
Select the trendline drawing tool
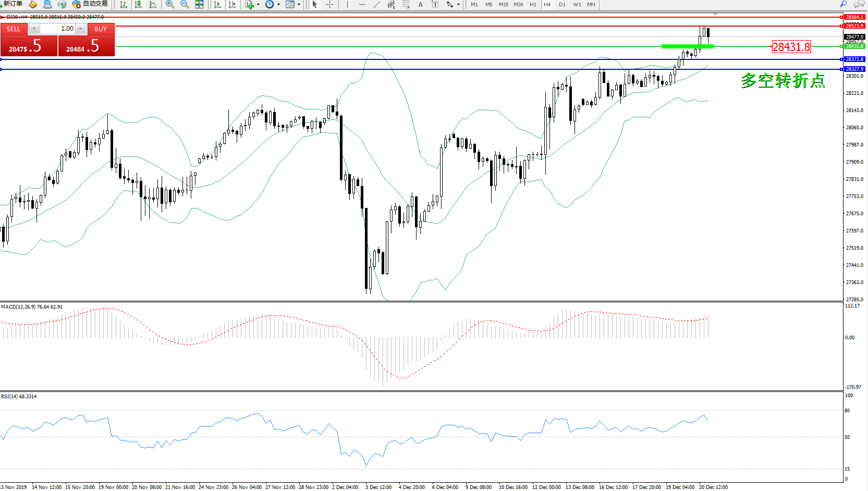point(376,5)
